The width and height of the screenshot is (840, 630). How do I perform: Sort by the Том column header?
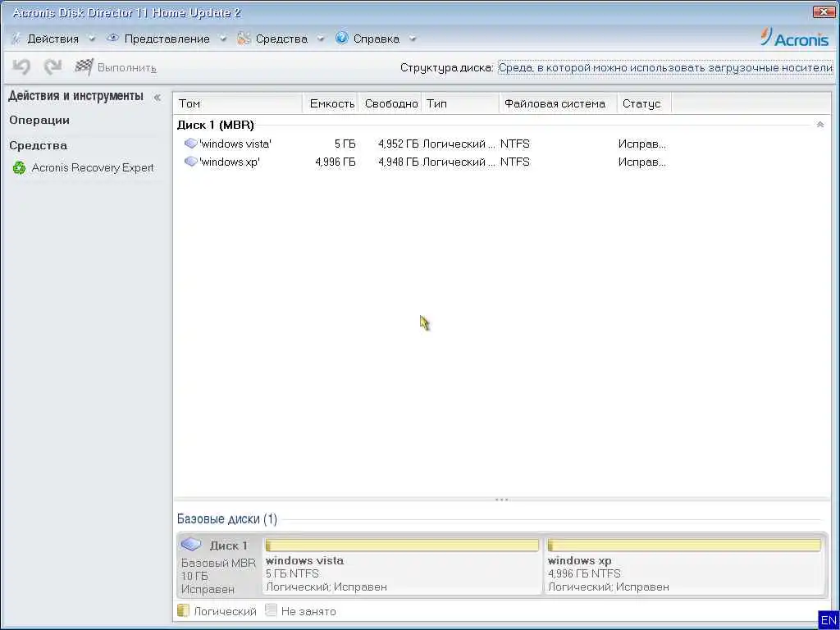pos(238,103)
